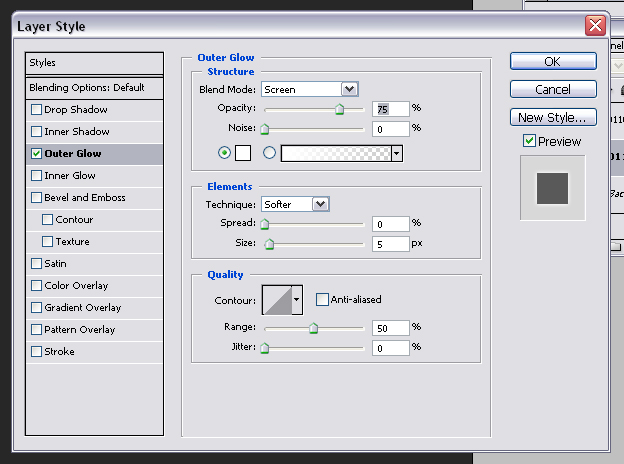The height and width of the screenshot is (464, 624).
Task: Click the Cancel button
Action: pos(553,89)
